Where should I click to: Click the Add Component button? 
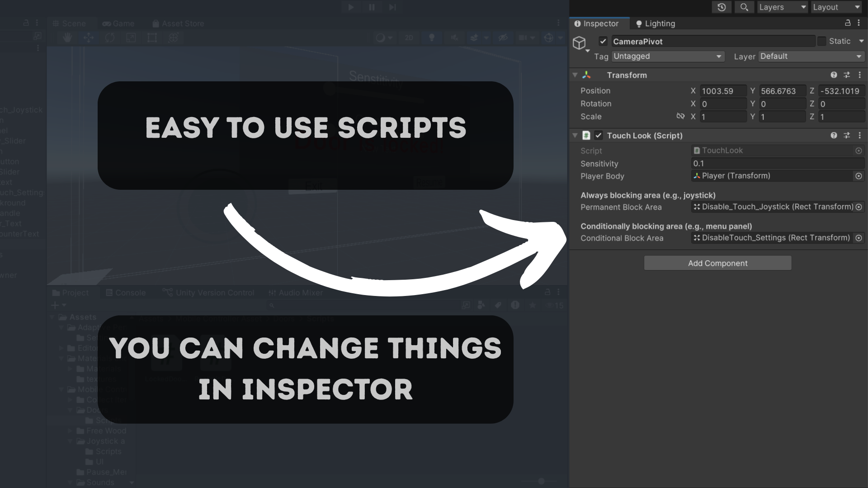[717, 263]
